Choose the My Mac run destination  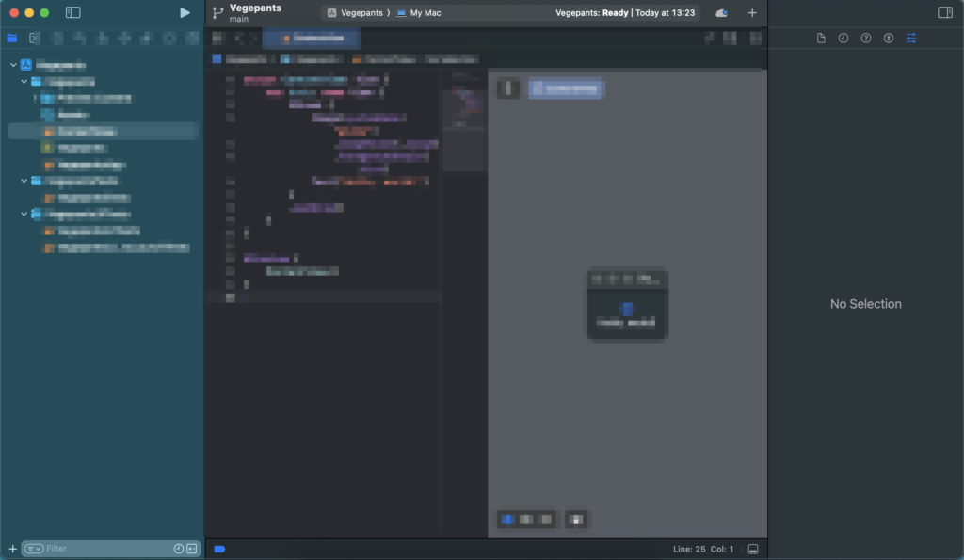pos(419,13)
